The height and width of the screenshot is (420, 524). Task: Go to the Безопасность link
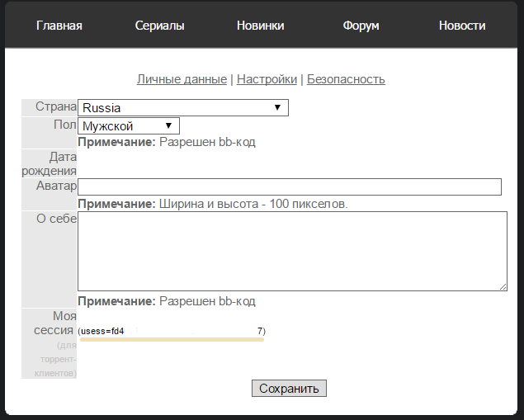coord(346,79)
